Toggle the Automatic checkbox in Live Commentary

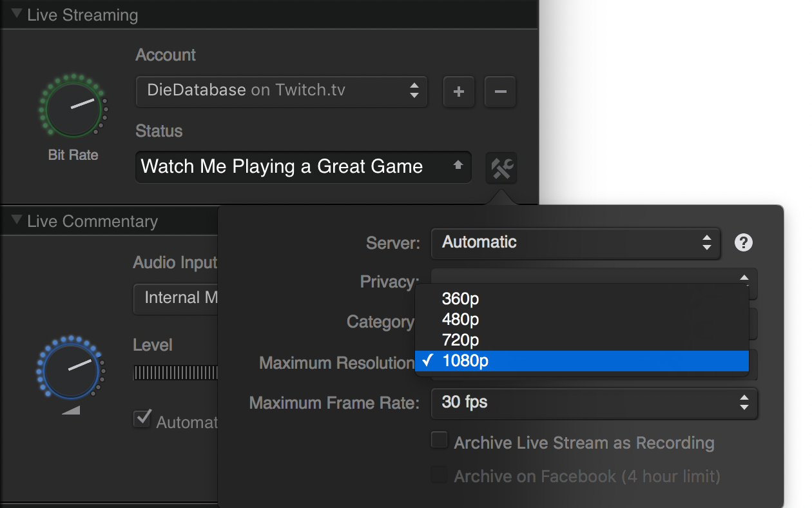tap(142, 419)
